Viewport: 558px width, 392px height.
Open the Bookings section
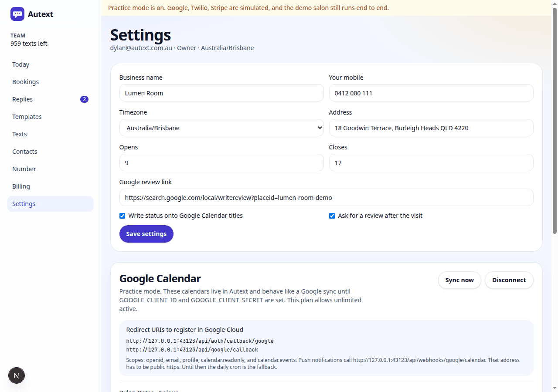click(x=50, y=82)
